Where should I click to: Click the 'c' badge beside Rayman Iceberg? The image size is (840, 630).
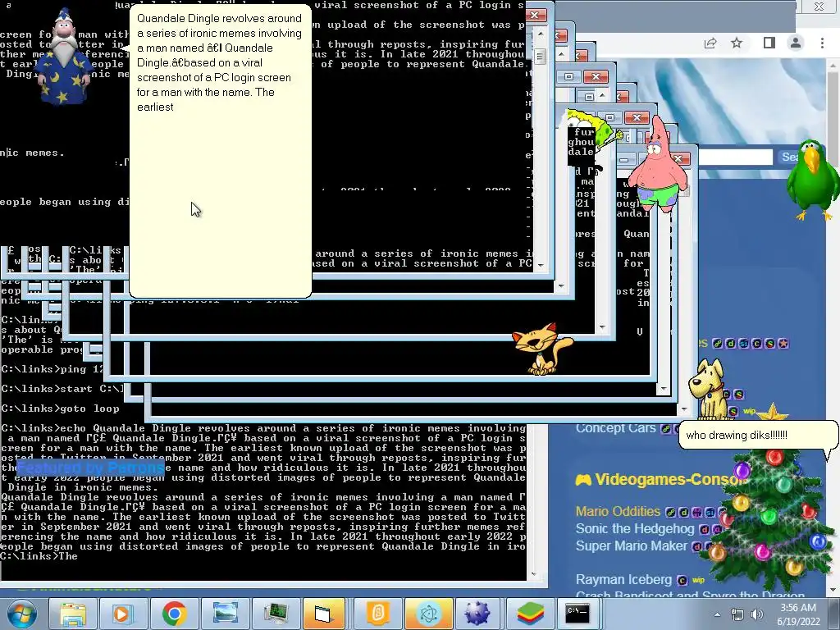coord(682,580)
